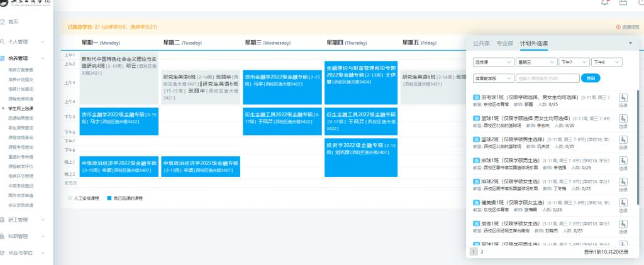
Task: Click the 选课 icon for 排球1班
Action: [623, 161]
